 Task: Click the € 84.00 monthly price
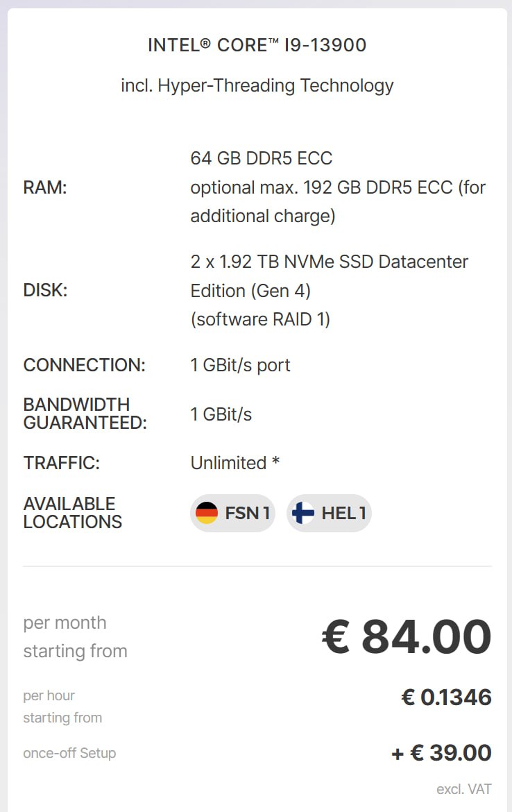pyautogui.click(x=407, y=637)
